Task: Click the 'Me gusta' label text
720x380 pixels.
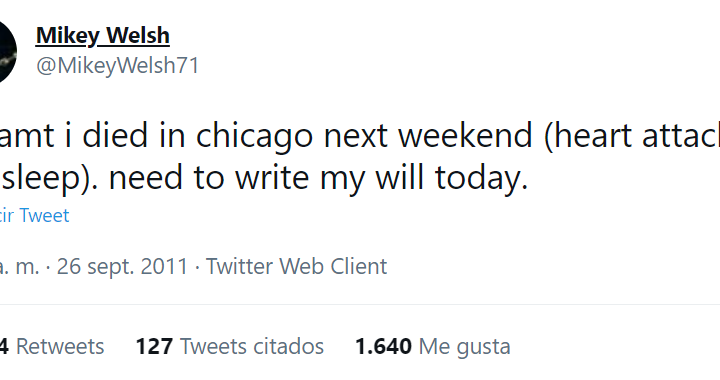Action: click(x=464, y=347)
